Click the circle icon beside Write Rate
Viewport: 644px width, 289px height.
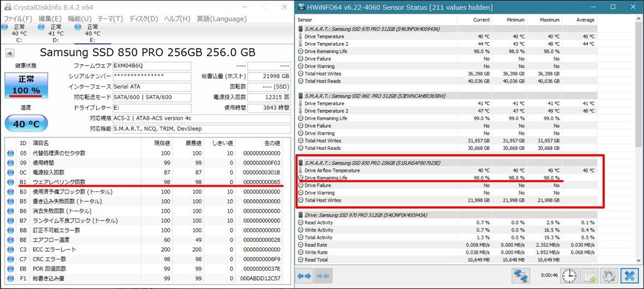(300, 252)
